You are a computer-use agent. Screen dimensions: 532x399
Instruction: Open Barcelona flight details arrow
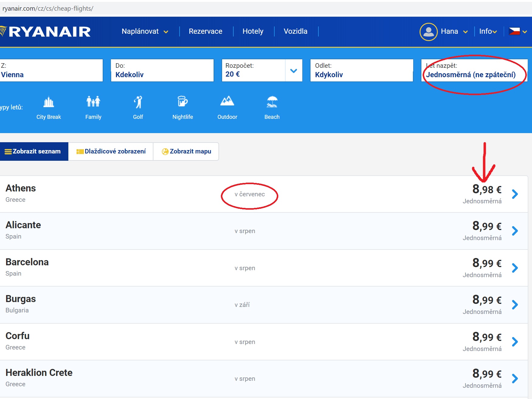tap(515, 268)
